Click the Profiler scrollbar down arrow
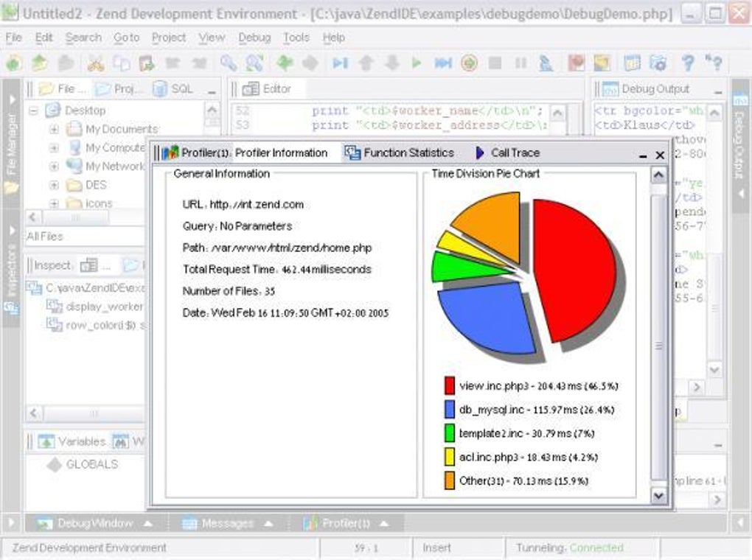 (658, 496)
